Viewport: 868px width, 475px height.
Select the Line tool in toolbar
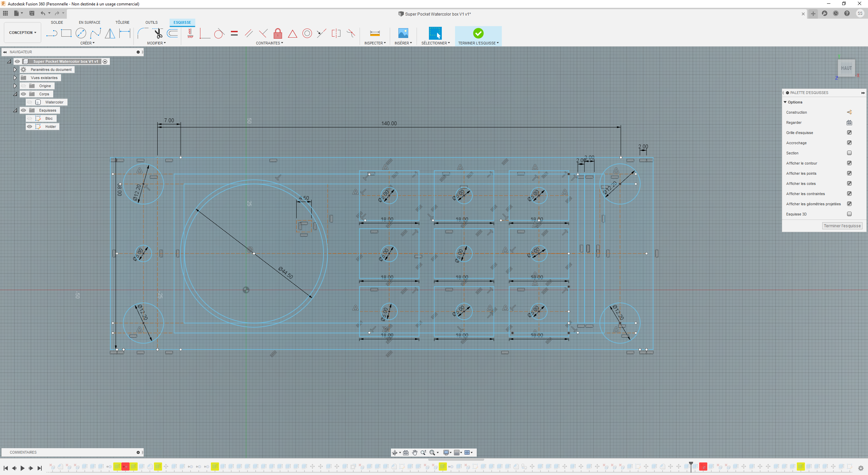[52, 33]
